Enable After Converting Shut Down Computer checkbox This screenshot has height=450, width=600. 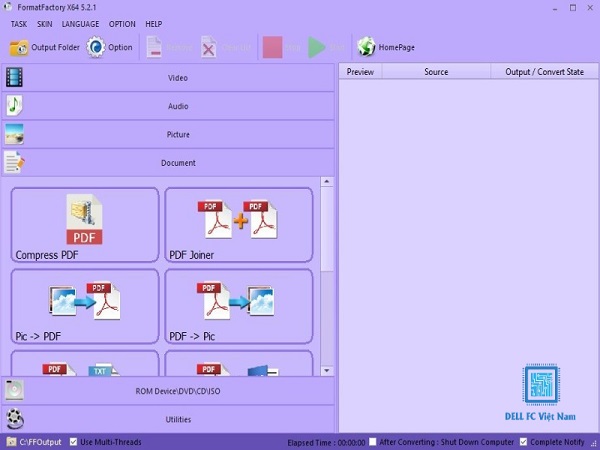click(372, 442)
